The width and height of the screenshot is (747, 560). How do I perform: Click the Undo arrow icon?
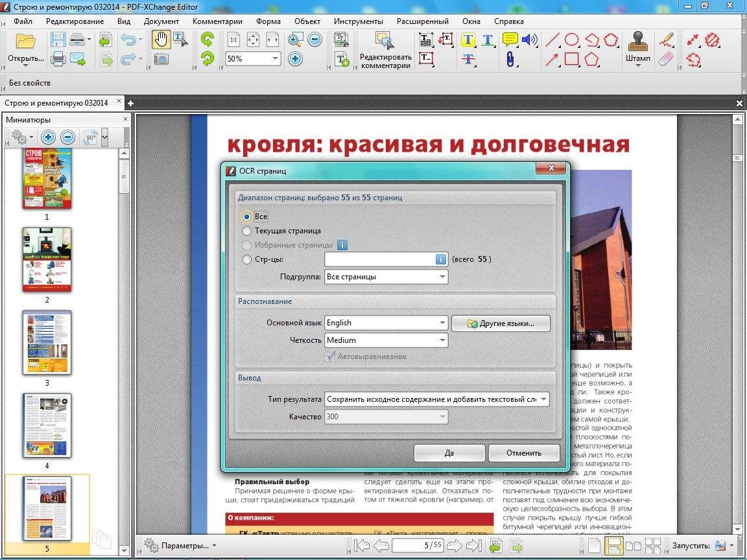click(128, 40)
